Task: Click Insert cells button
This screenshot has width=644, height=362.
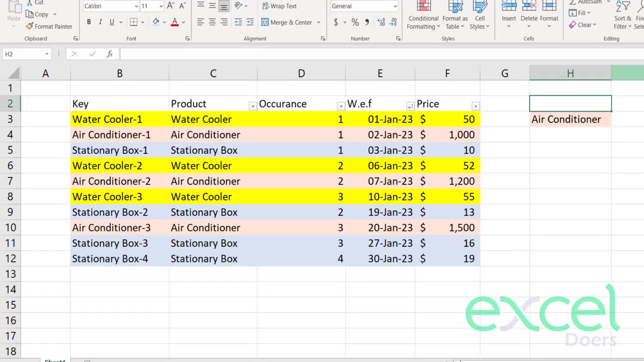Action: pyautogui.click(x=509, y=15)
